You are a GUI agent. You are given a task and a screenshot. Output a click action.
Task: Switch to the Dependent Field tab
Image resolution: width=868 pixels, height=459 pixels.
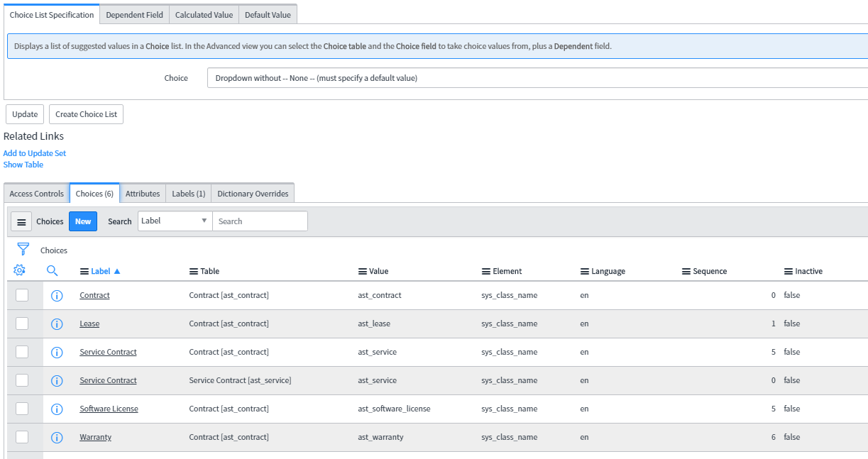pyautogui.click(x=134, y=15)
